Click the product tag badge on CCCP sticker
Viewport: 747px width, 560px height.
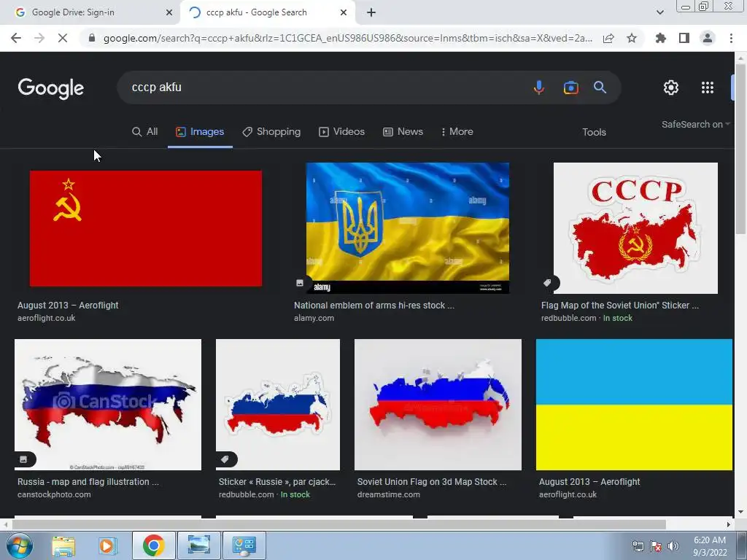(x=547, y=283)
